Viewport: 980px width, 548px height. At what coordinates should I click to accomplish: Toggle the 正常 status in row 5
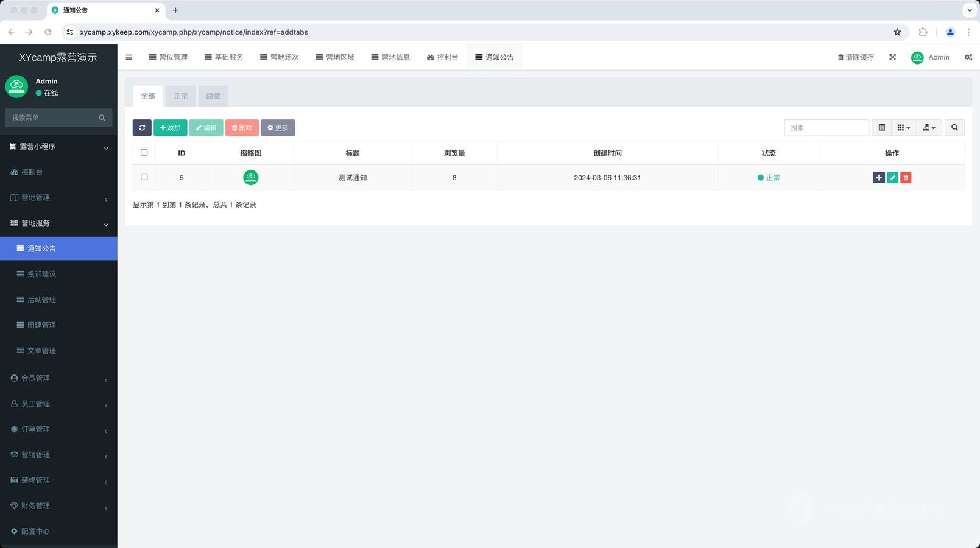pos(769,178)
